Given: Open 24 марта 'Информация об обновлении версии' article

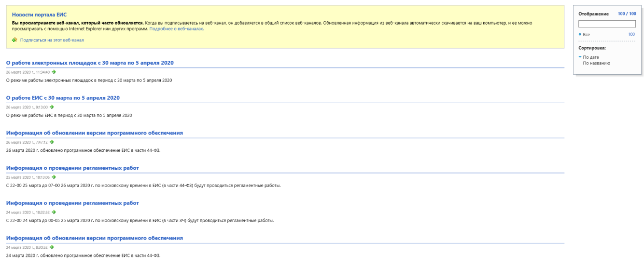Looking at the screenshot, I should pyautogui.click(x=94, y=238).
